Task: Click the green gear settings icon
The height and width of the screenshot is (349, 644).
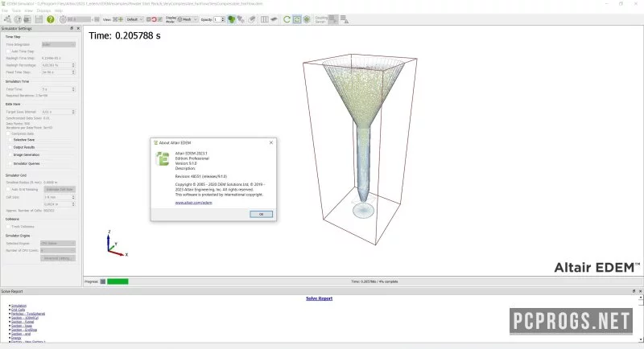Action: coord(307,19)
